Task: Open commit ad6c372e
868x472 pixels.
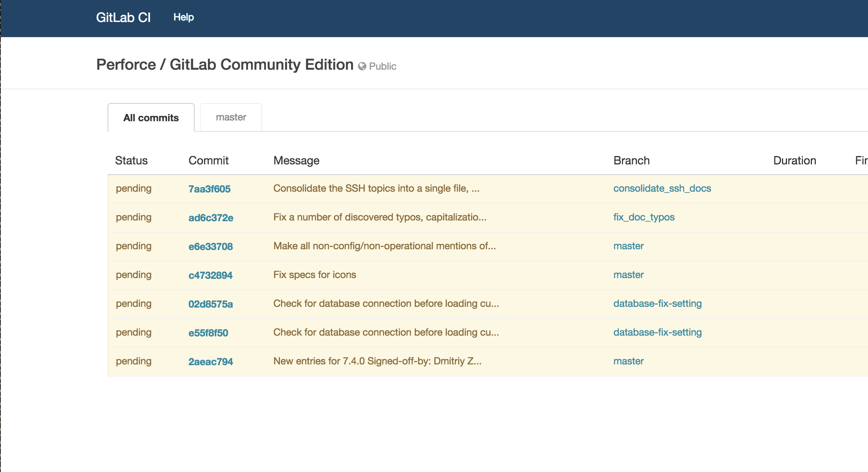Action: [211, 218]
